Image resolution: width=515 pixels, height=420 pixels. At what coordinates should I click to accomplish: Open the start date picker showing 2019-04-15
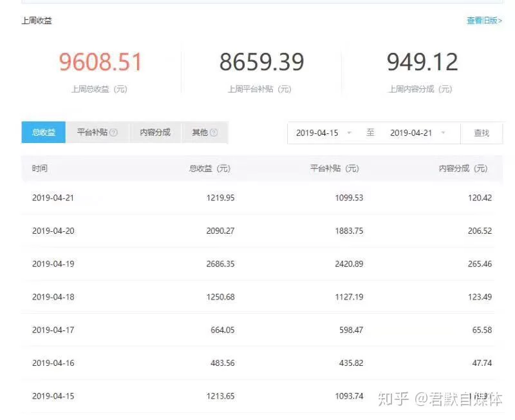point(319,133)
